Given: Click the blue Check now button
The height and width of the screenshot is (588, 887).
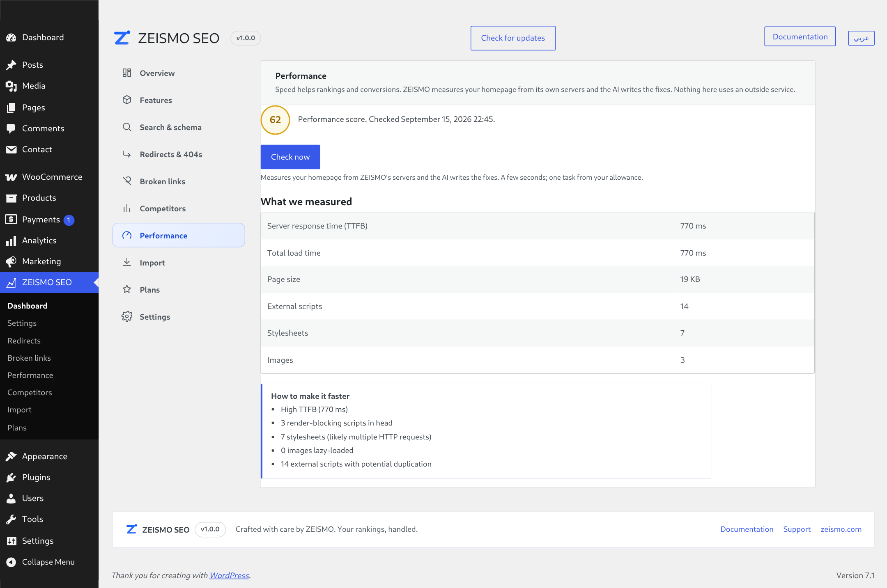Looking at the screenshot, I should pos(290,157).
